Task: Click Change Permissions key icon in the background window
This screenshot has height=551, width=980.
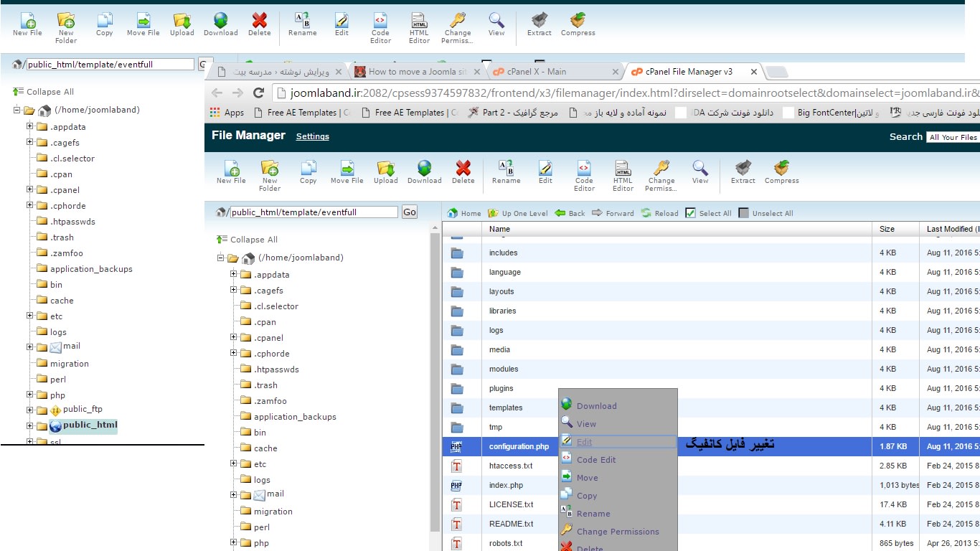Action: (x=458, y=20)
